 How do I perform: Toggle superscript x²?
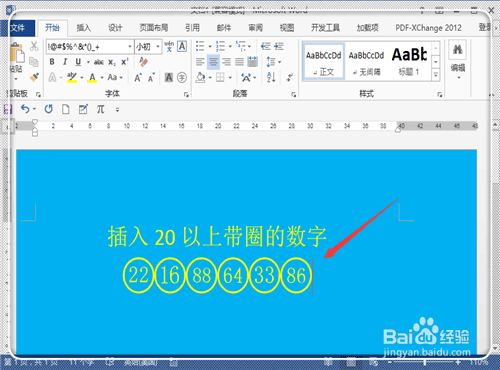(x=125, y=62)
